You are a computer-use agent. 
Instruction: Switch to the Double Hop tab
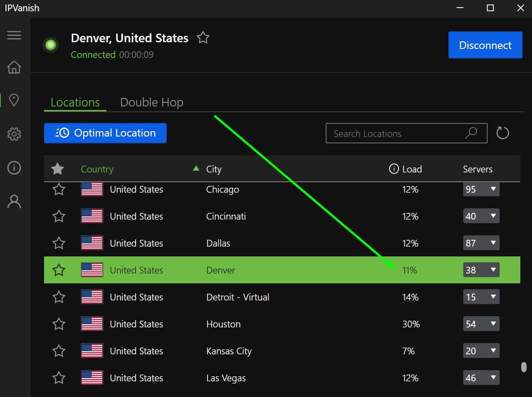point(152,102)
